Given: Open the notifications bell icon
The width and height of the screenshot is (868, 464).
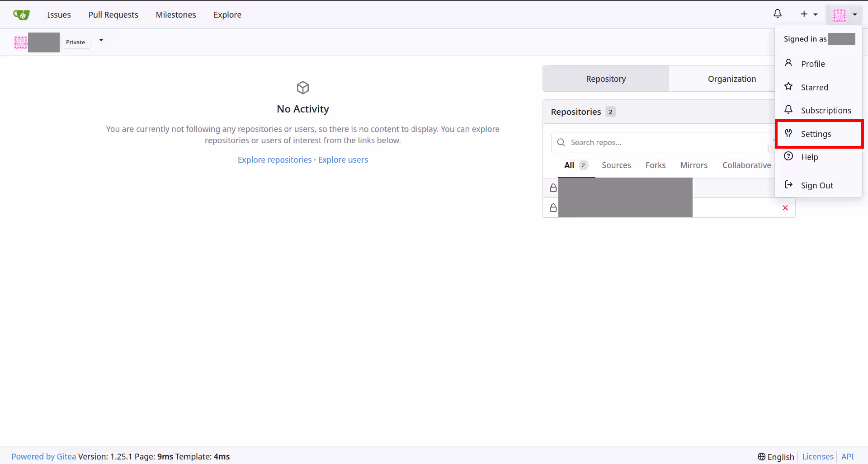Looking at the screenshot, I should tap(777, 14).
